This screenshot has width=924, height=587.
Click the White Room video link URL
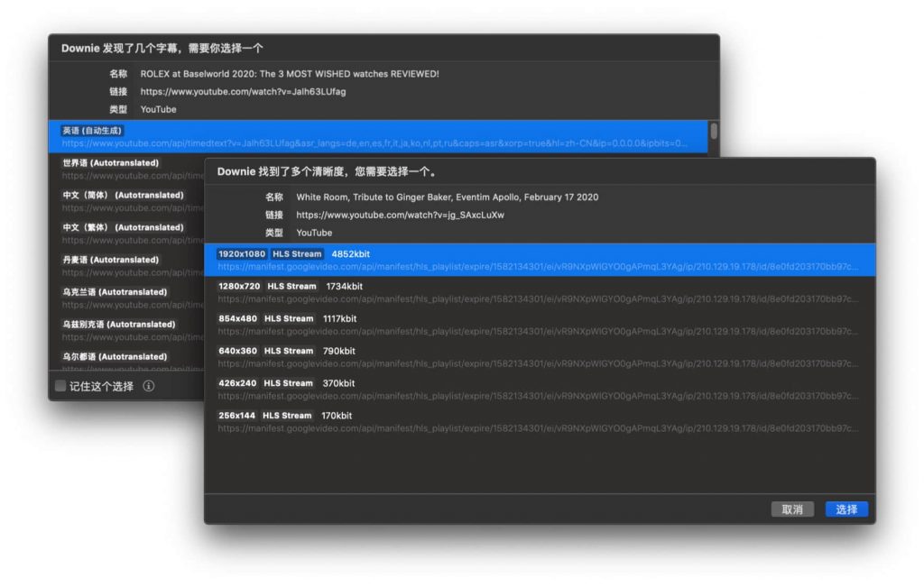coord(400,215)
